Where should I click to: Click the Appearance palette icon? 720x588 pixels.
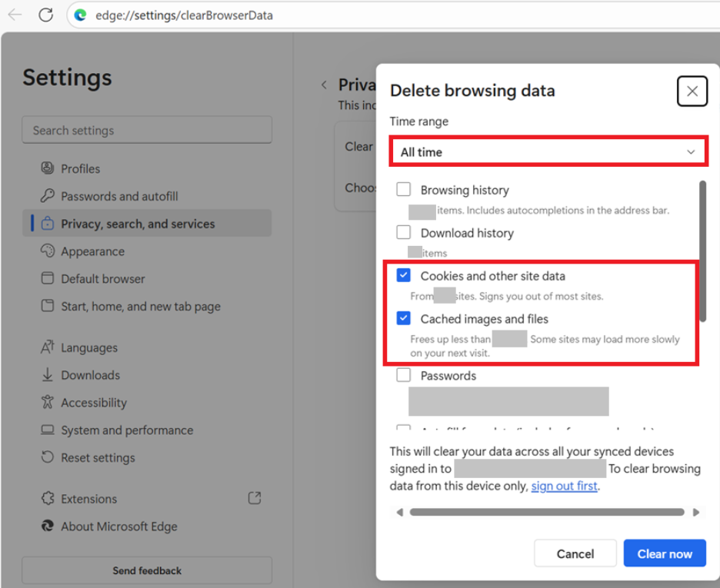click(47, 251)
